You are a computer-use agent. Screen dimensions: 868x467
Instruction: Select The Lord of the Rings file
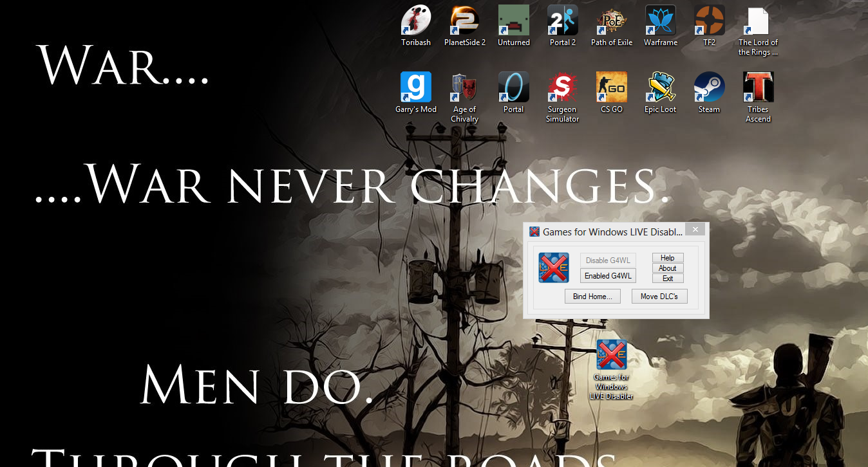click(758, 31)
